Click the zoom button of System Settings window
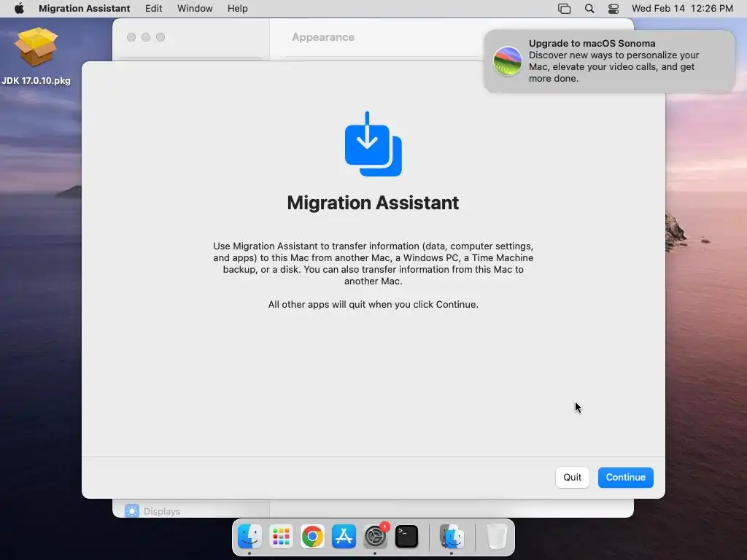The image size is (747, 560). coord(160,37)
